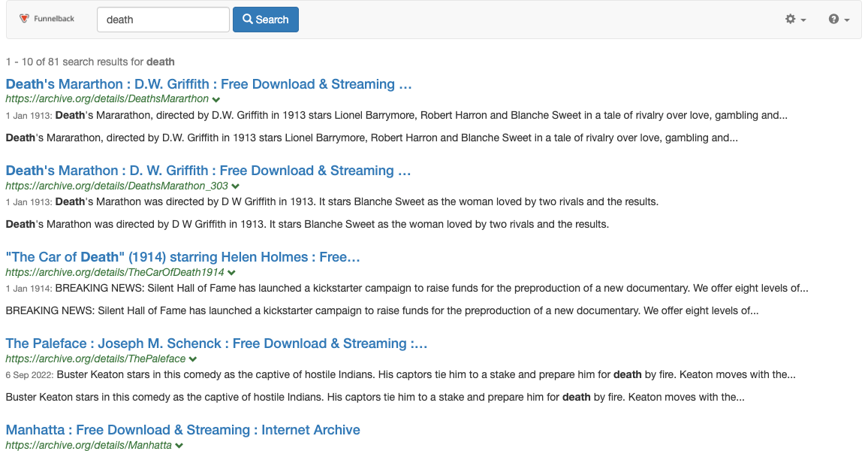Image resolution: width=868 pixels, height=451 pixels.
Task: Open first Death's Mararthon D.W. Griffith result
Action: click(x=209, y=84)
